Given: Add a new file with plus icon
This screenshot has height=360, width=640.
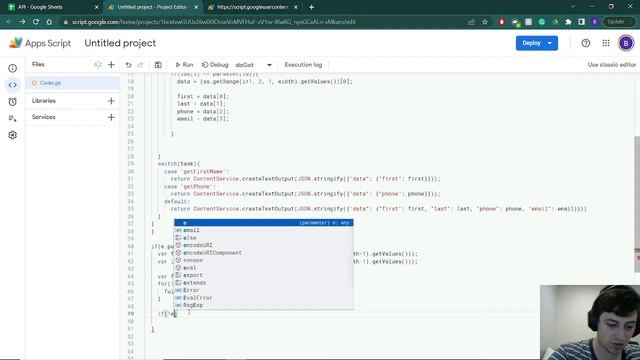Looking at the screenshot, I should click(111, 64).
